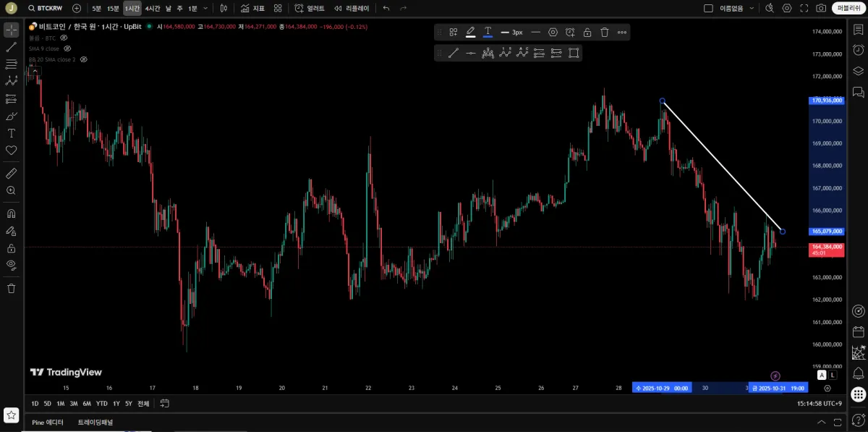Switch to the 5분 timeframe
This screenshot has width=868, height=432.
96,8
